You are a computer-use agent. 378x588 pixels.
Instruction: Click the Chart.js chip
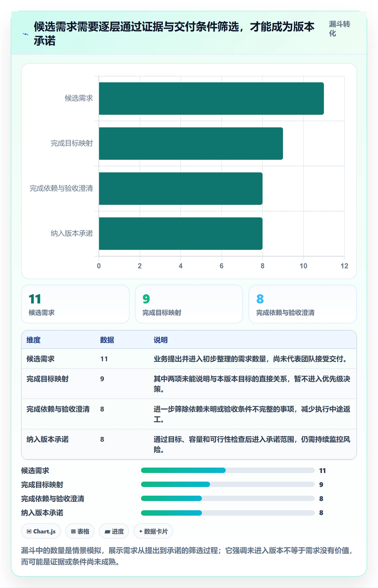41,531
